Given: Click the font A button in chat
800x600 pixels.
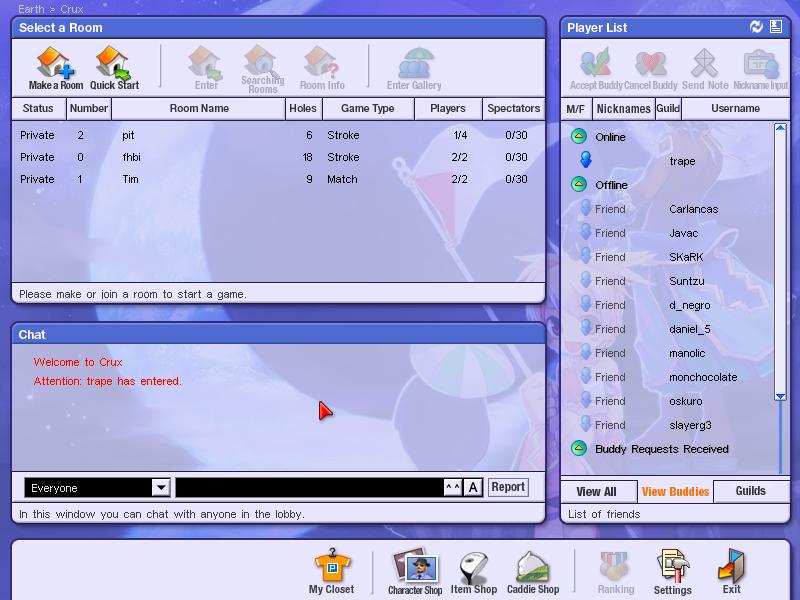Looking at the screenshot, I should [x=473, y=487].
